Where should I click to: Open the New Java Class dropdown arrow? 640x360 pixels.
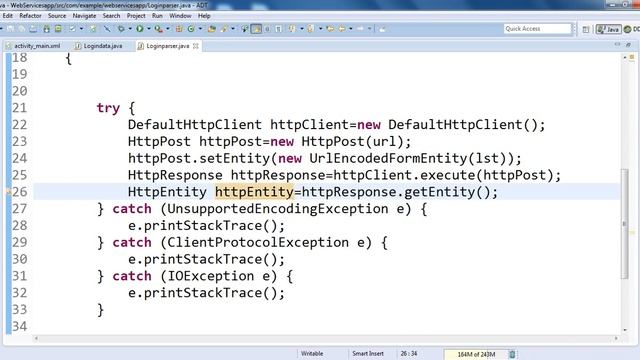click(200, 29)
